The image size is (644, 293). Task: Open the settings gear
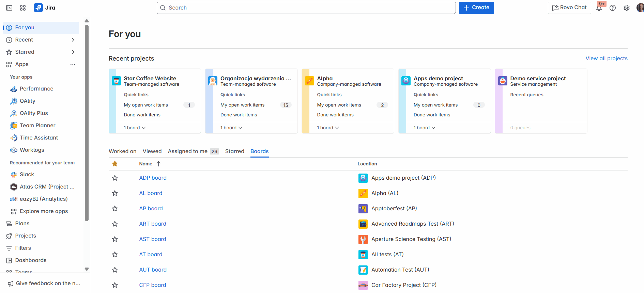[627, 8]
